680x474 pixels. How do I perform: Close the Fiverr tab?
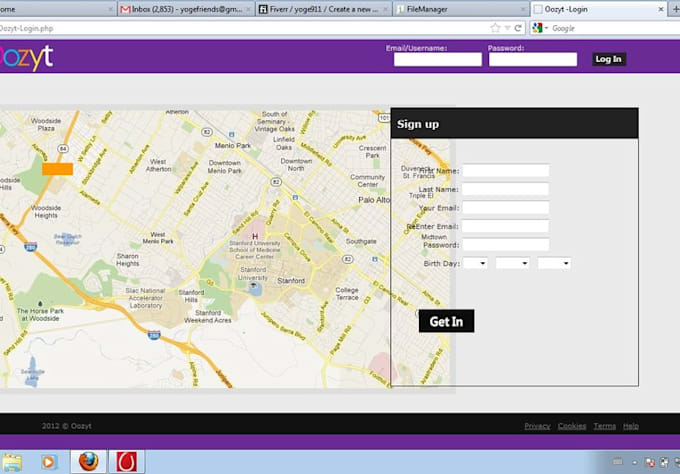click(x=385, y=9)
